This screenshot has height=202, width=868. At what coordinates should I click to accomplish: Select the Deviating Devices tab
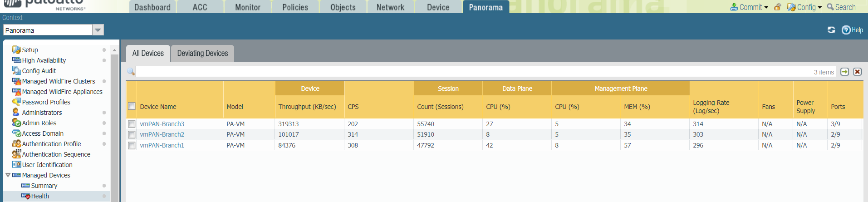203,53
